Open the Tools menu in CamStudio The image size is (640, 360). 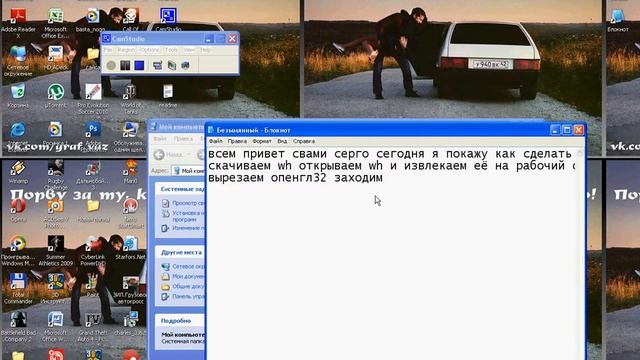[x=171, y=50]
